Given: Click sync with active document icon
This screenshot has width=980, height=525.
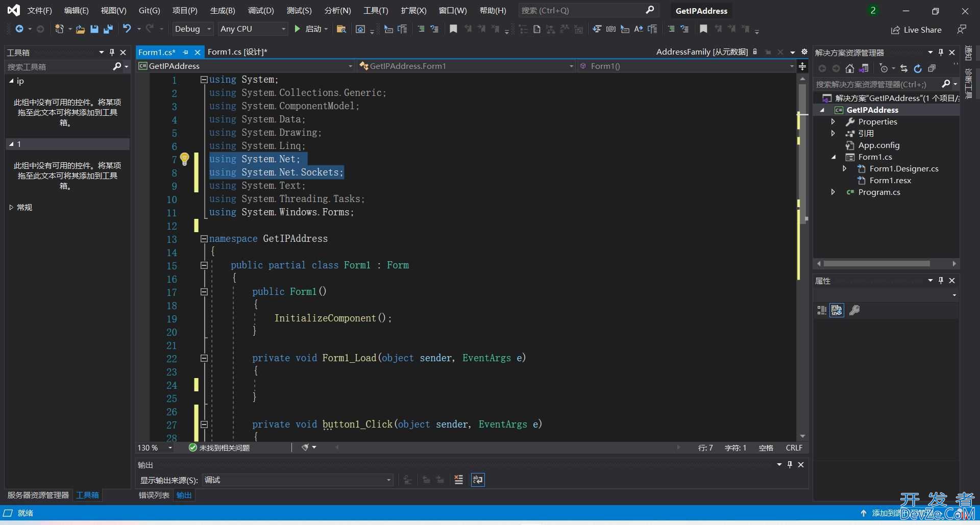Looking at the screenshot, I should click(x=904, y=68).
